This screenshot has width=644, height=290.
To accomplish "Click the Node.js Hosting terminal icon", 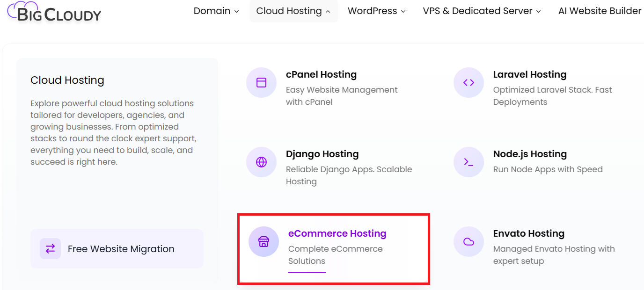I will (x=468, y=162).
